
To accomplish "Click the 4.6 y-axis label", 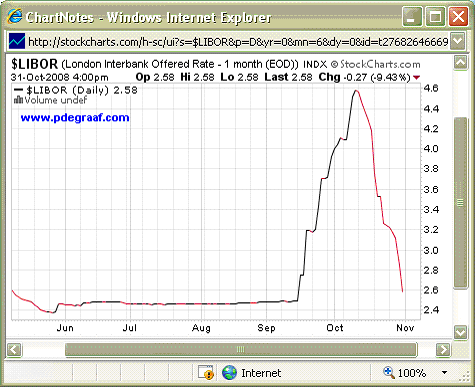I will (x=431, y=88).
